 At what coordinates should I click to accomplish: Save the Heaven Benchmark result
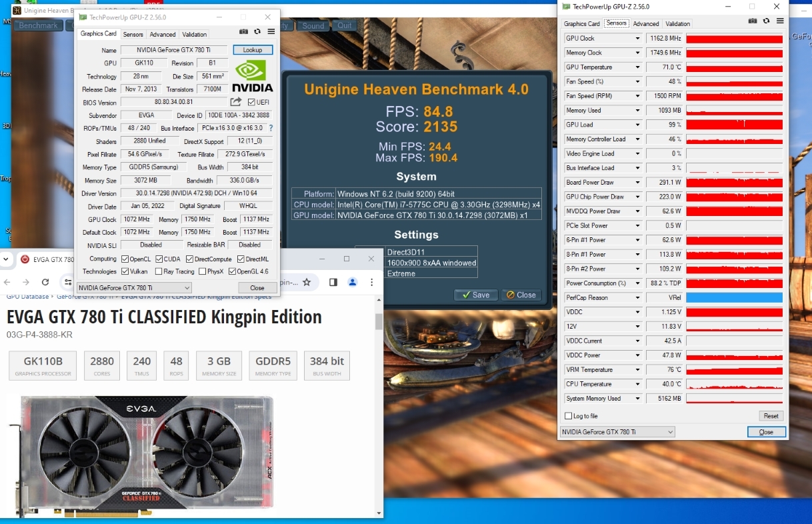[475, 295]
